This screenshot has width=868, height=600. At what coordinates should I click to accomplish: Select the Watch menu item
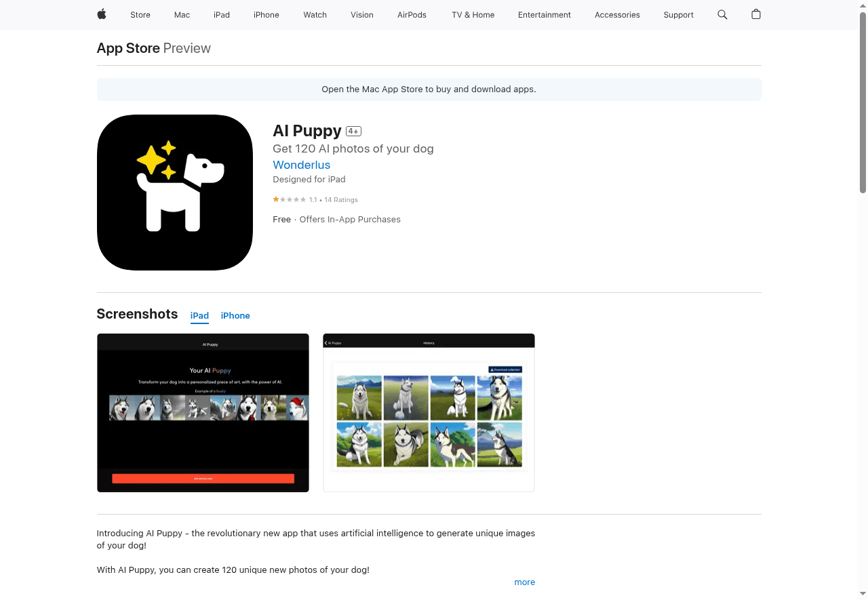(315, 14)
